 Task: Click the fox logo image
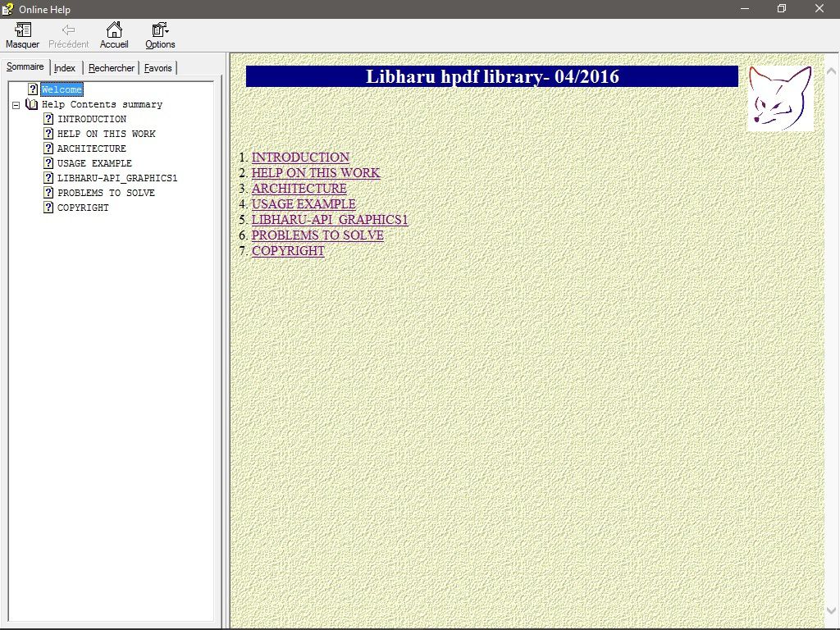click(x=780, y=98)
